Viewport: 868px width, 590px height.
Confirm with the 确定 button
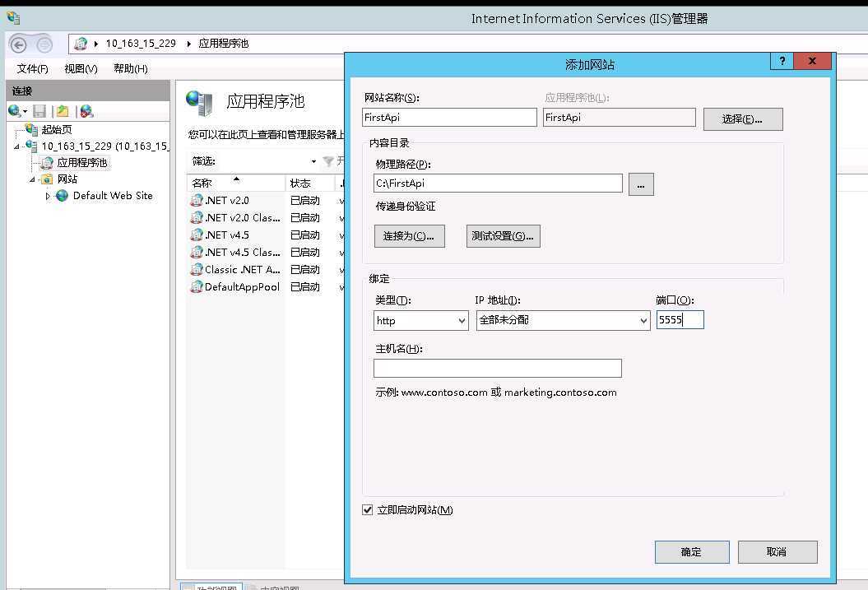[x=691, y=552]
